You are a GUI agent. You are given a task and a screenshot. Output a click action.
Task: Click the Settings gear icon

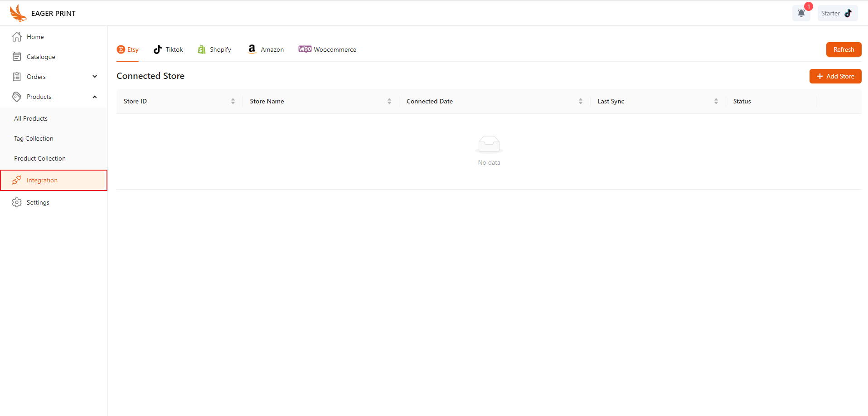point(17,202)
